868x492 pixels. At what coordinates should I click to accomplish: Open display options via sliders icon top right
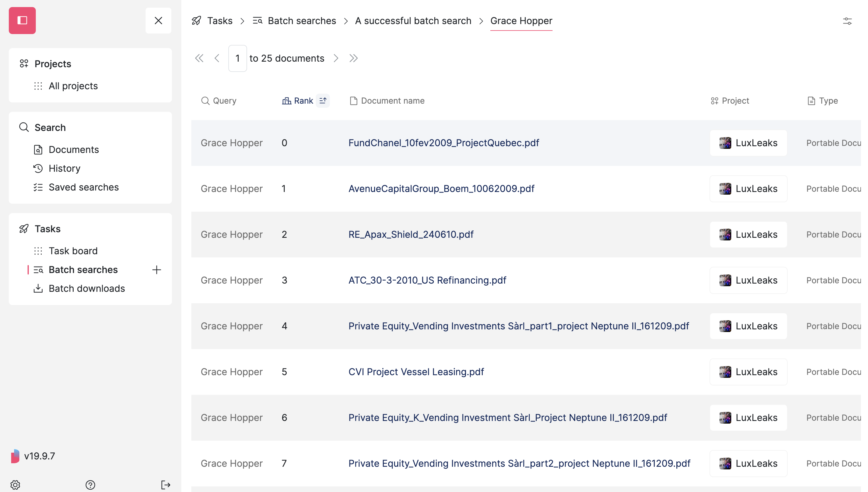click(848, 21)
